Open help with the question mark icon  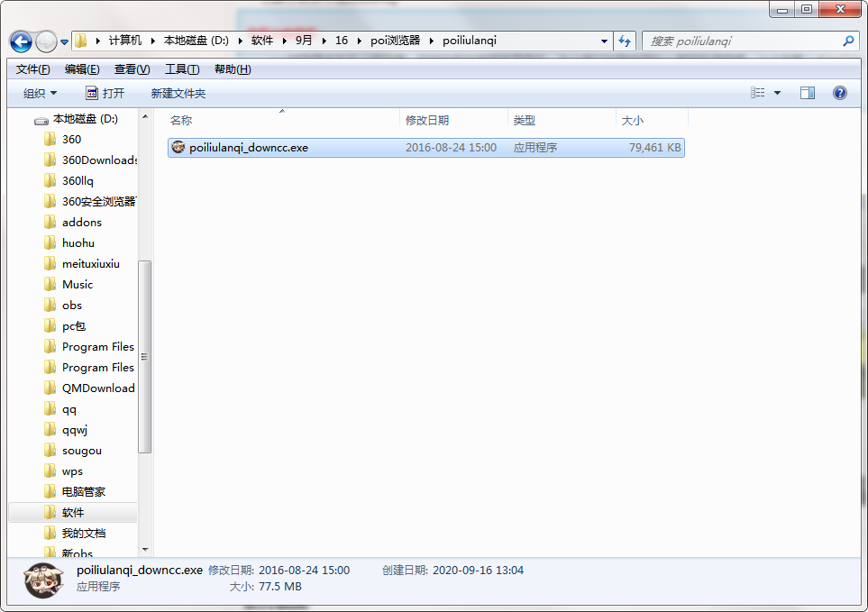pyautogui.click(x=840, y=93)
